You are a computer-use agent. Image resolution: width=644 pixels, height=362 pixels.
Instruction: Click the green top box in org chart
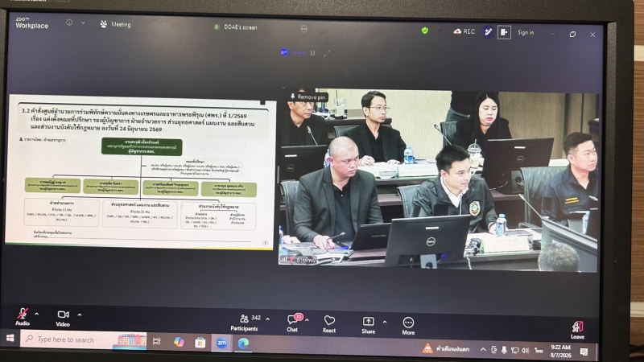tap(142, 146)
